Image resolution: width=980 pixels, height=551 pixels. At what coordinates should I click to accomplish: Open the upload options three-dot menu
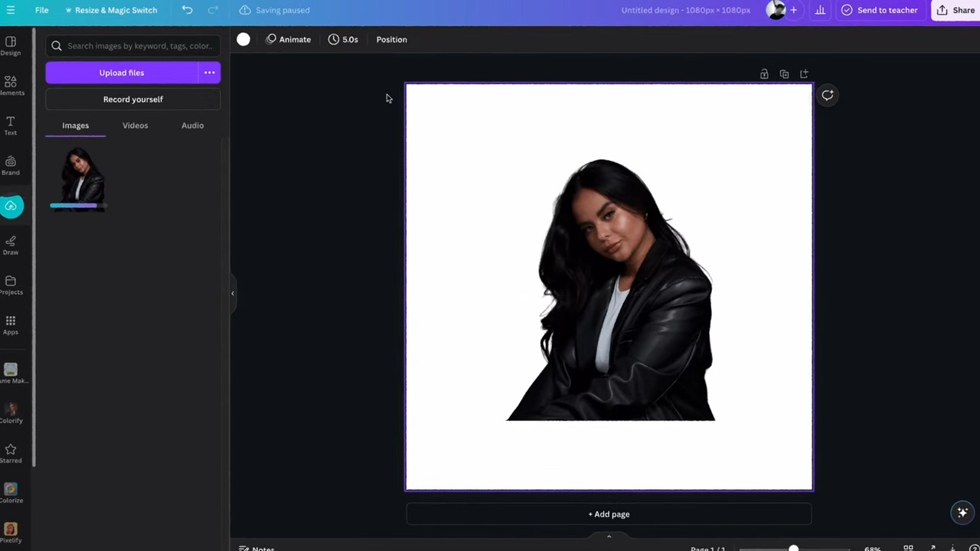[209, 73]
